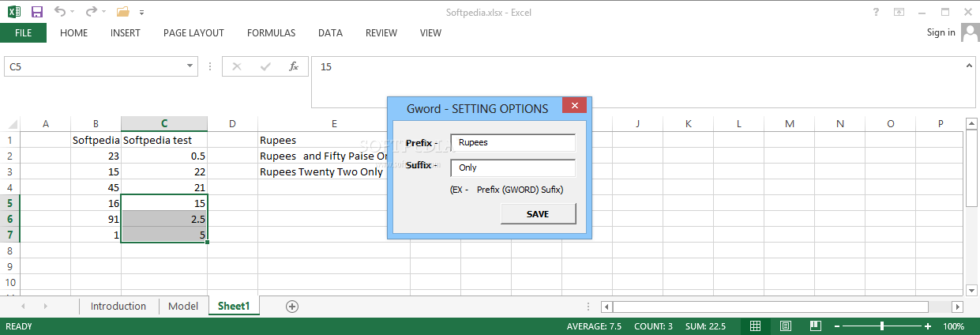
Task: Click the vertical scrollbar up arrow
Action: (973, 123)
